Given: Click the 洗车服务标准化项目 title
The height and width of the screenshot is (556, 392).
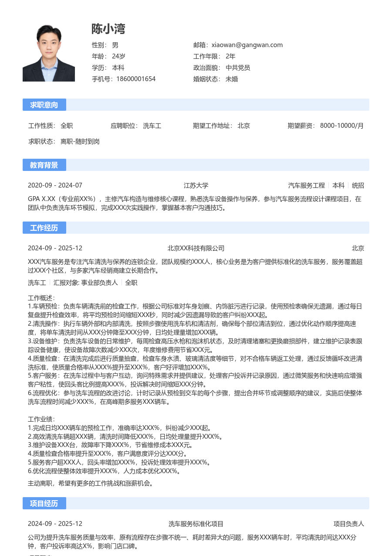Looking at the screenshot, I should point(196,524).
